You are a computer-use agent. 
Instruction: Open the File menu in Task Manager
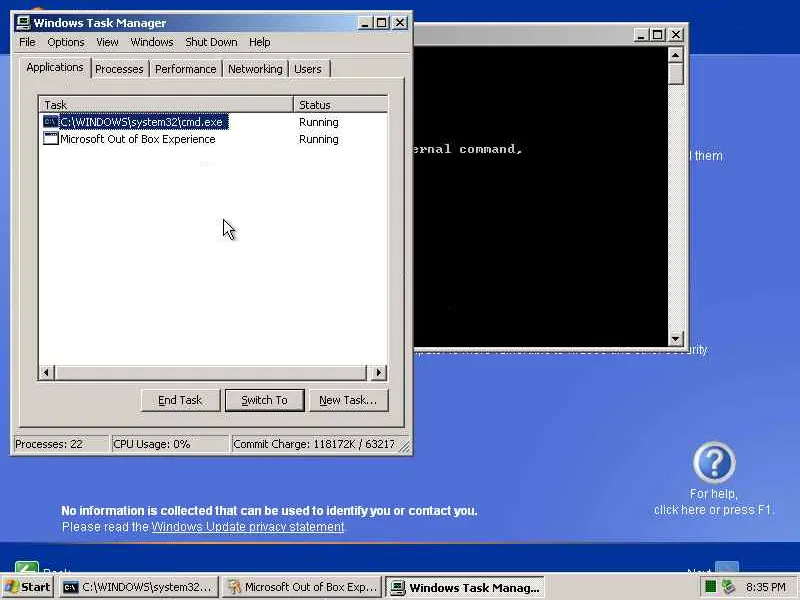pyautogui.click(x=27, y=42)
